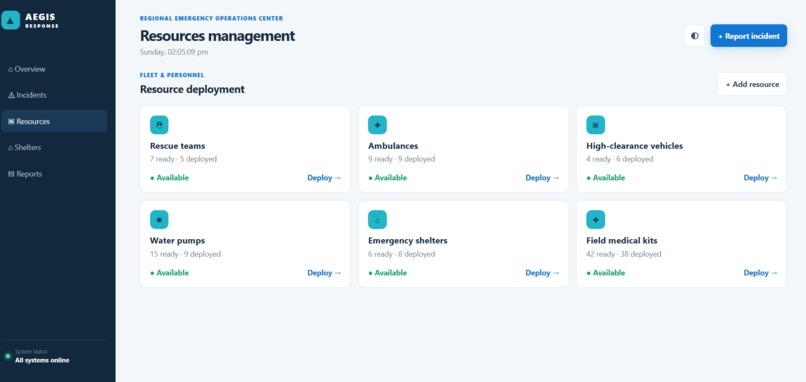Click the Field medical kits card icon

click(595, 220)
